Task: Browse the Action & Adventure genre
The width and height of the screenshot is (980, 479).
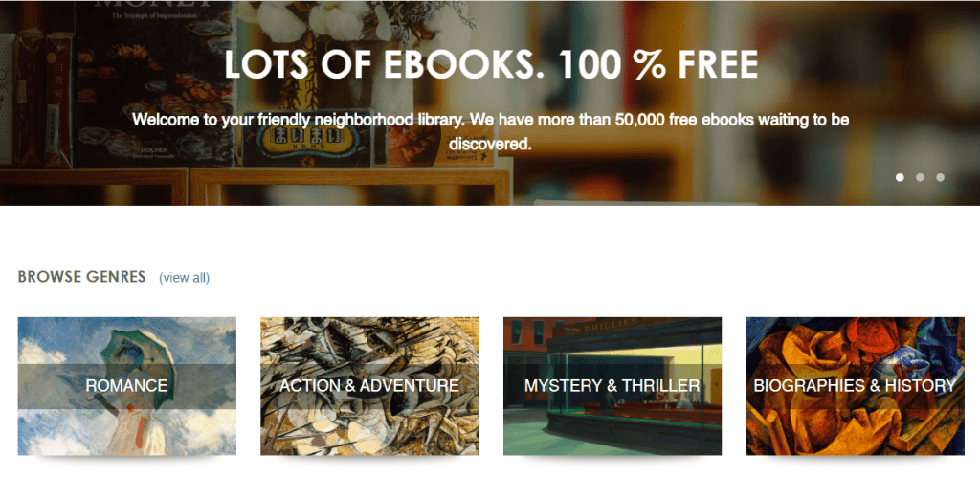Action: pyautogui.click(x=370, y=386)
